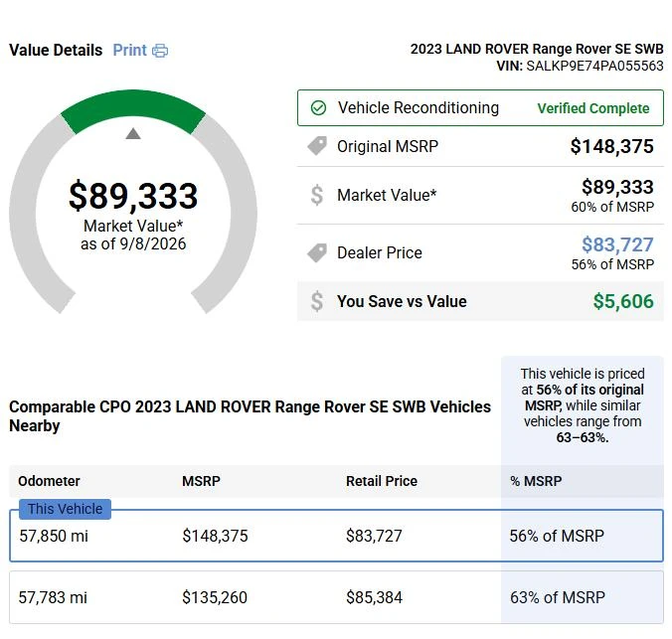Image resolution: width=672 pixels, height=639 pixels.
Task: Click the price tag icon next to Original MSRP
Action: tap(317, 146)
